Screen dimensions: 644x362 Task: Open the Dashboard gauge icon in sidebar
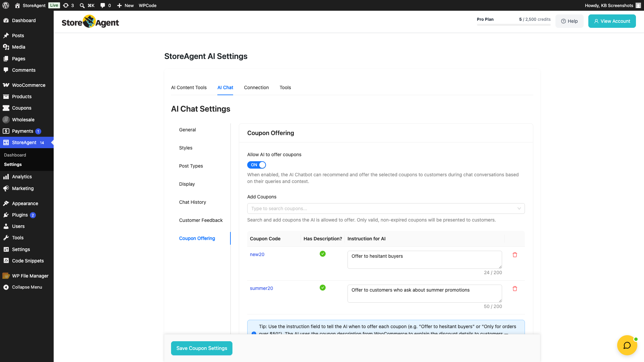click(x=6, y=20)
